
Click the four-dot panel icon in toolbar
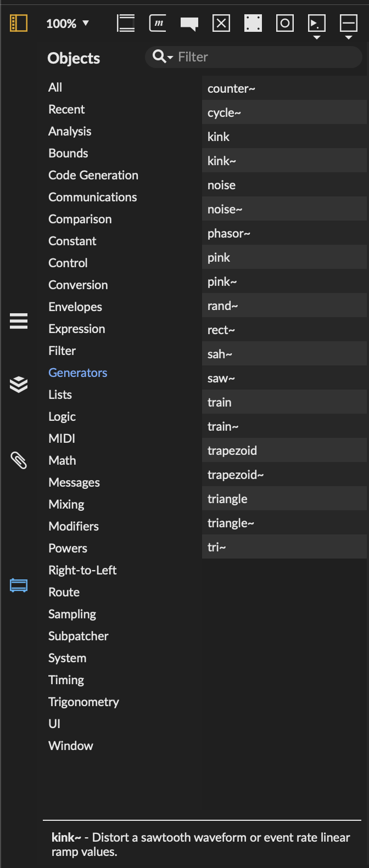pos(253,23)
